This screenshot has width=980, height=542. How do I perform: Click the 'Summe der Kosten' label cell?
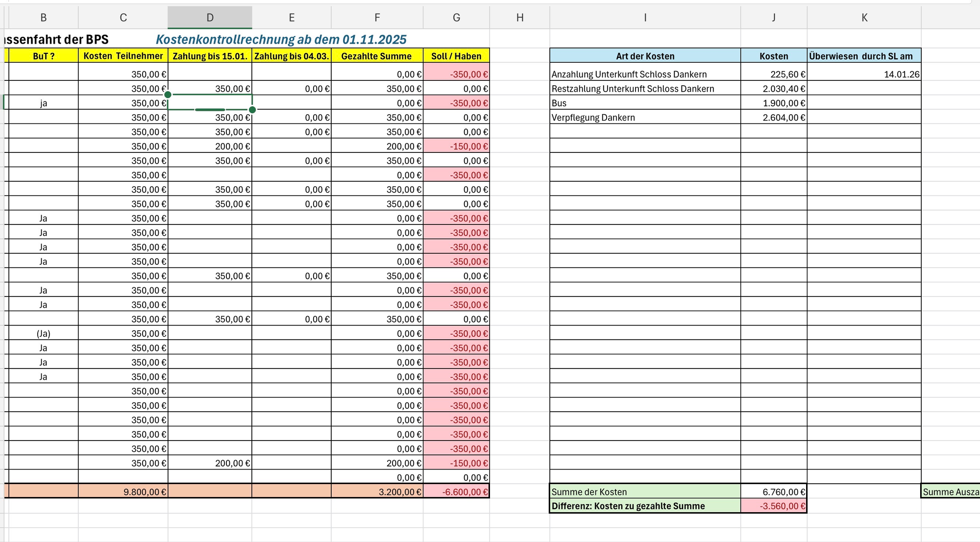645,492
